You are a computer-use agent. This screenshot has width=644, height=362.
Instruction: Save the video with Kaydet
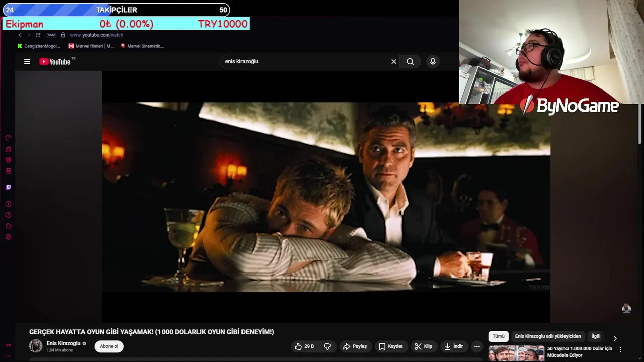point(391,346)
